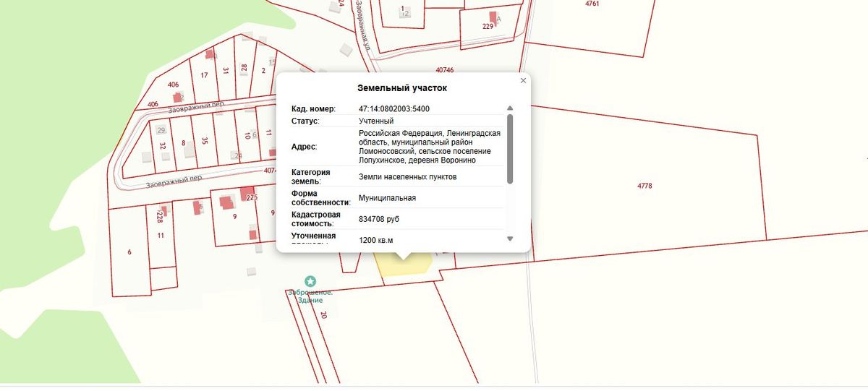
Task: Click the Земельный участок popup title
Action: coord(402,88)
